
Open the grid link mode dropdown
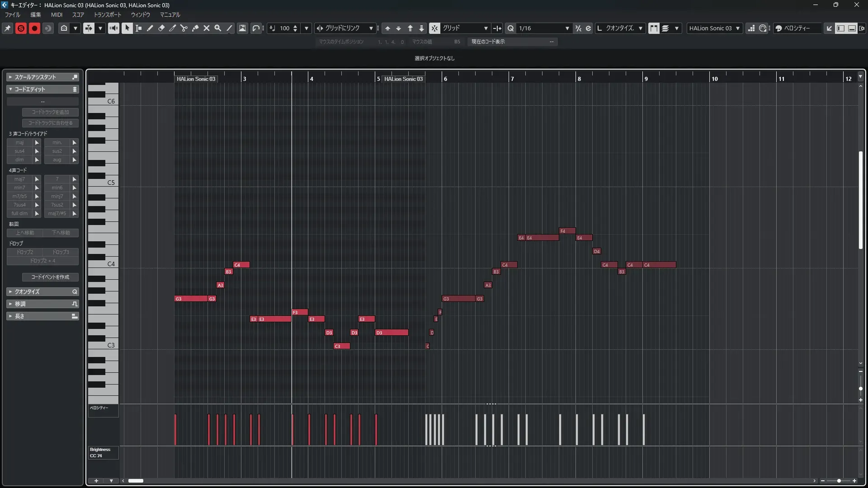[371, 28]
